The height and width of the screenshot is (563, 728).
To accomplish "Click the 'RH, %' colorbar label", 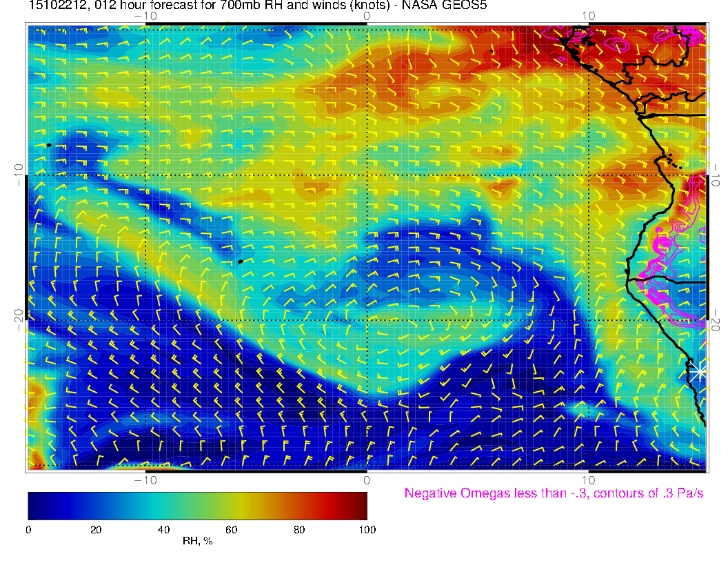I will pyautogui.click(x=197, y=541).
